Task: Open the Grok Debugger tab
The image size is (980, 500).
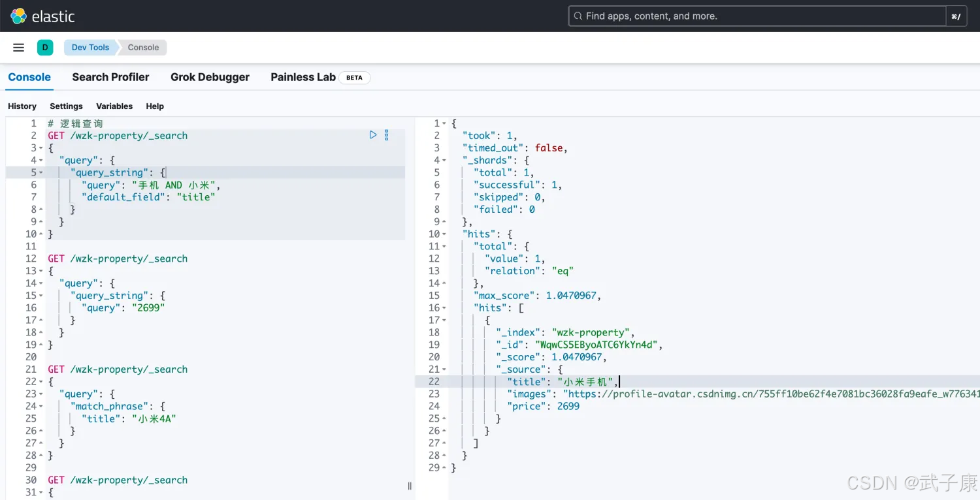Action: [210, 77]
